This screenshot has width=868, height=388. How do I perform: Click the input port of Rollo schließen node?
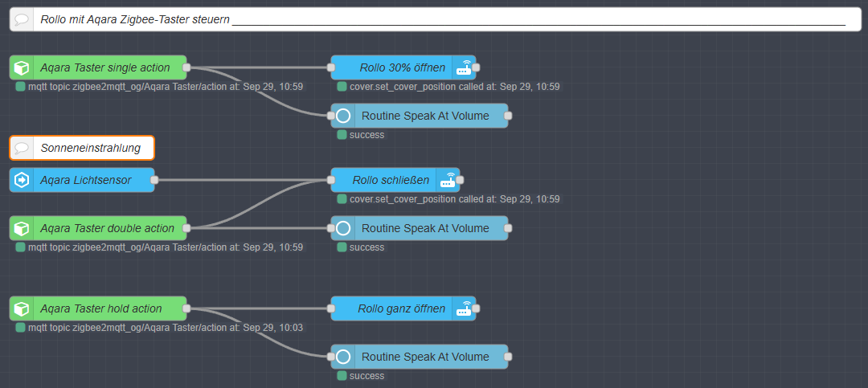tap(331, 181)
